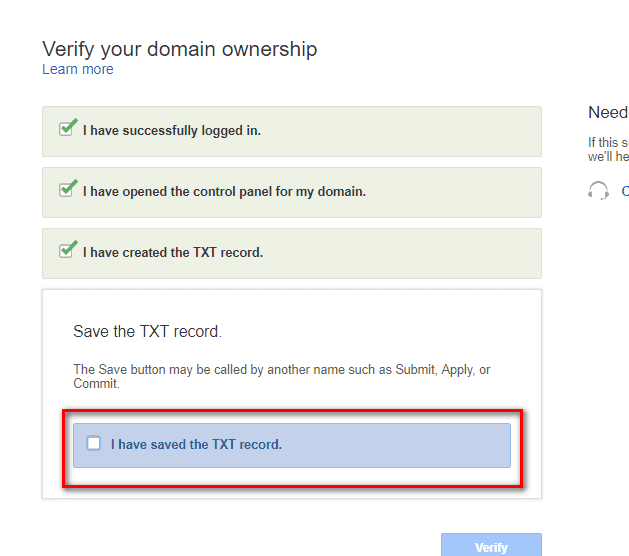Click the 'Save the TXT record.' heading
The height and width of the screenshot is (556, 629).
(147, 332)
